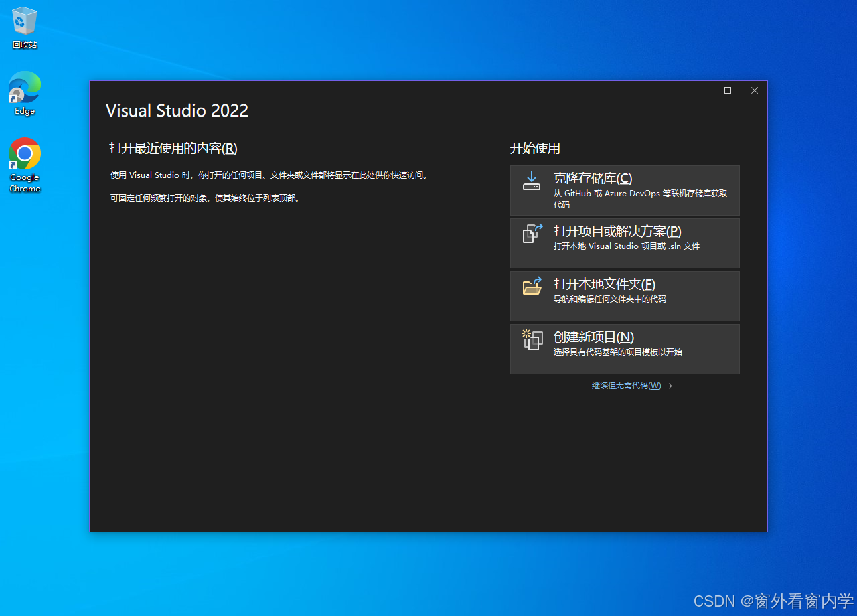Select the Edge desktop shortcut
Viewport: 857px width, 616px height.
click(x=25, y=93)
